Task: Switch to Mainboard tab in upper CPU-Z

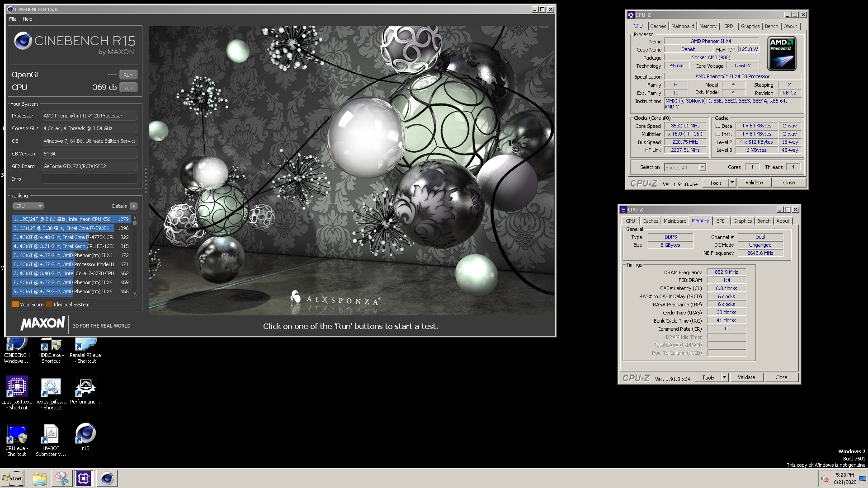Action: coord(683,26)
